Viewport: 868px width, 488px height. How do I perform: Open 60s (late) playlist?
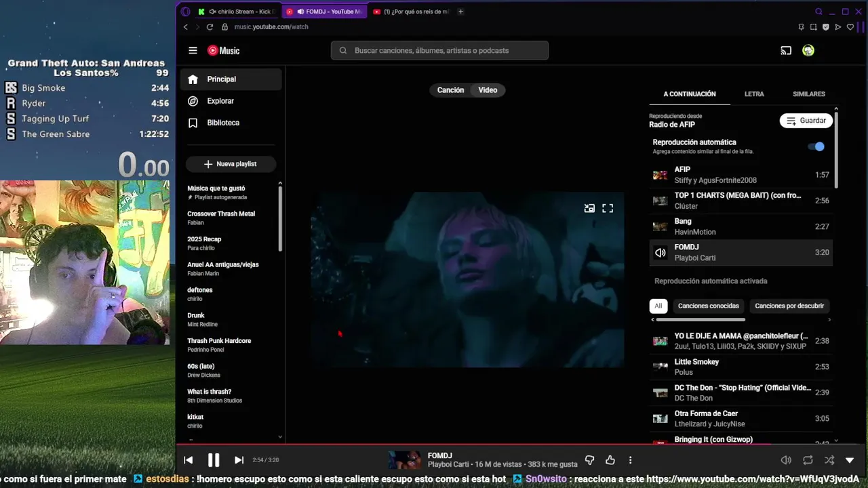pos(231,370)
